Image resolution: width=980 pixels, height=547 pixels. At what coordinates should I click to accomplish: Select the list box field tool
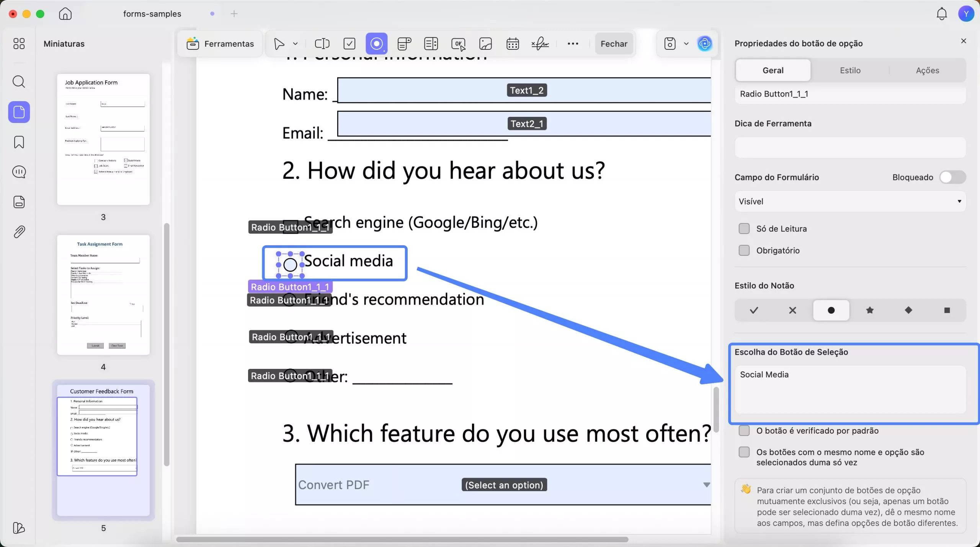click(431, 44)
